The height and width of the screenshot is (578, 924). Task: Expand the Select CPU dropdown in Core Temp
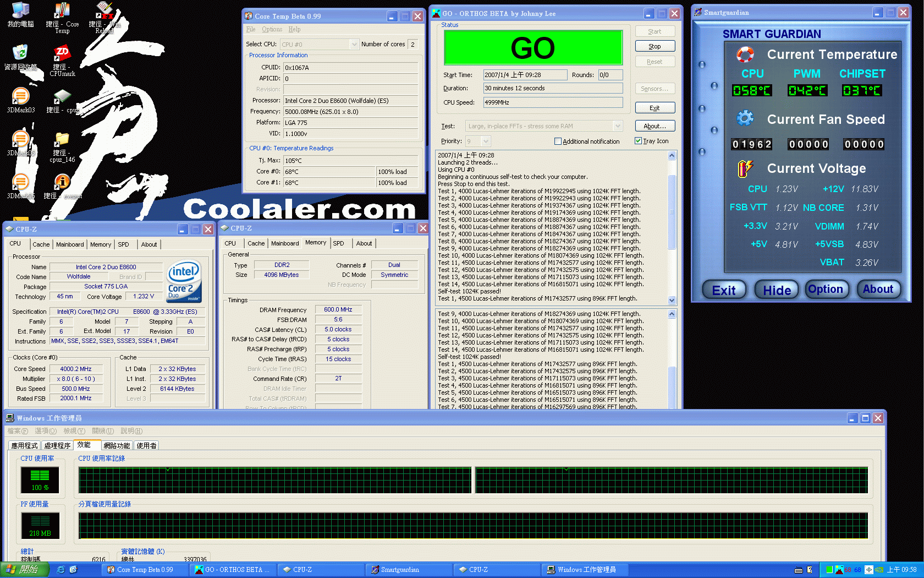(x=354, y=45)
